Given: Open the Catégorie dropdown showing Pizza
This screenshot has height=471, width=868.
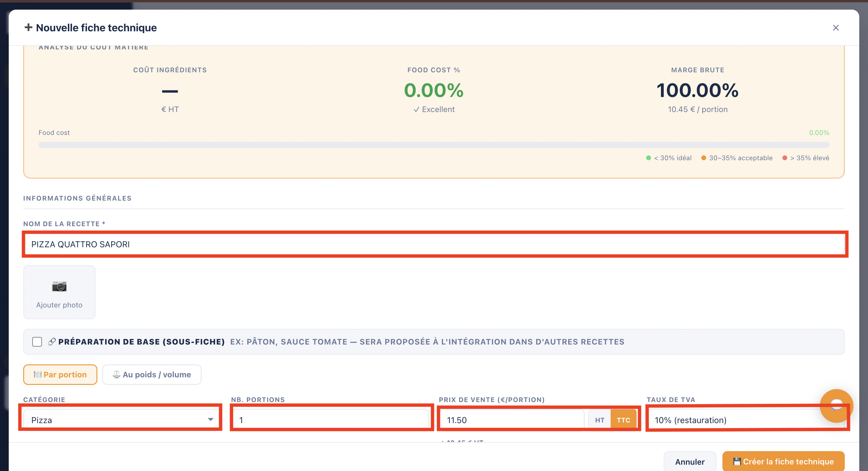Looking at the screenshot, I should [x=121, y=420].
